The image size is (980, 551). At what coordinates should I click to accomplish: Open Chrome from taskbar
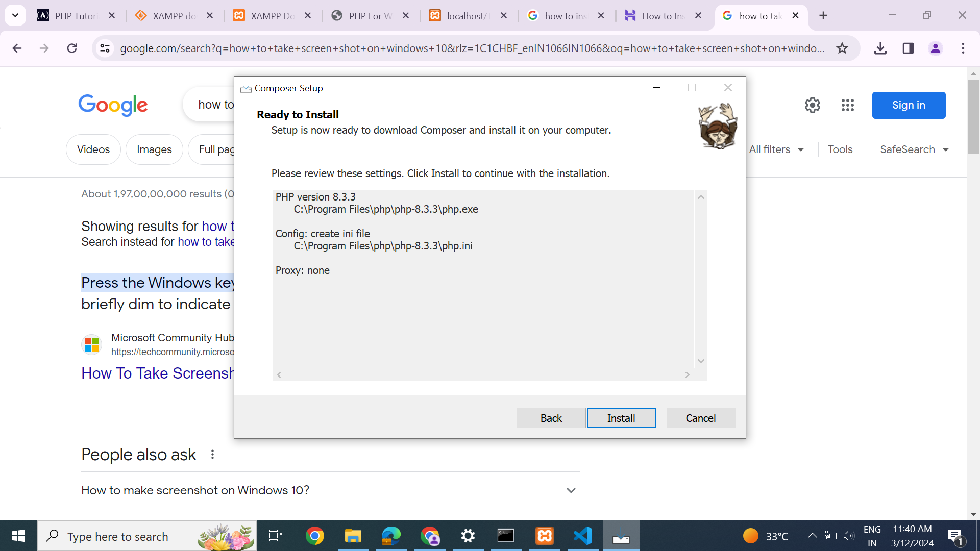tap(315, 536)
